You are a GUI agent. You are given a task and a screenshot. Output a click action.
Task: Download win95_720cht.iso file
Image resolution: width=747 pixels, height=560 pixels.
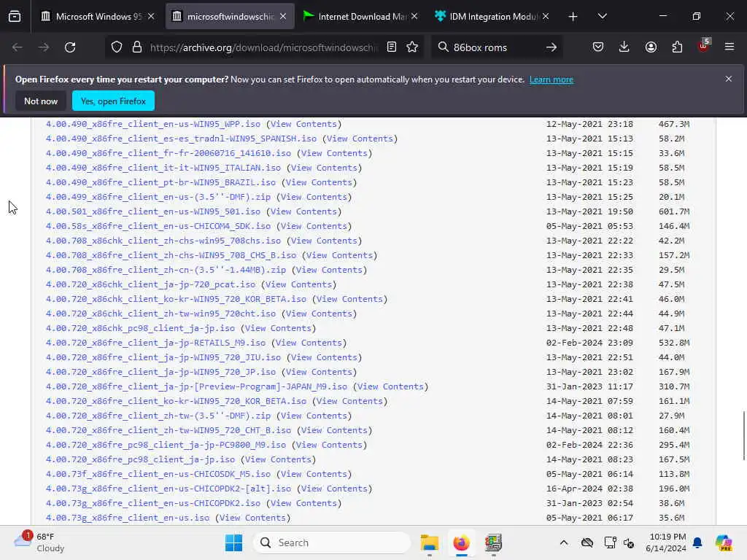(x=160, y=314)
